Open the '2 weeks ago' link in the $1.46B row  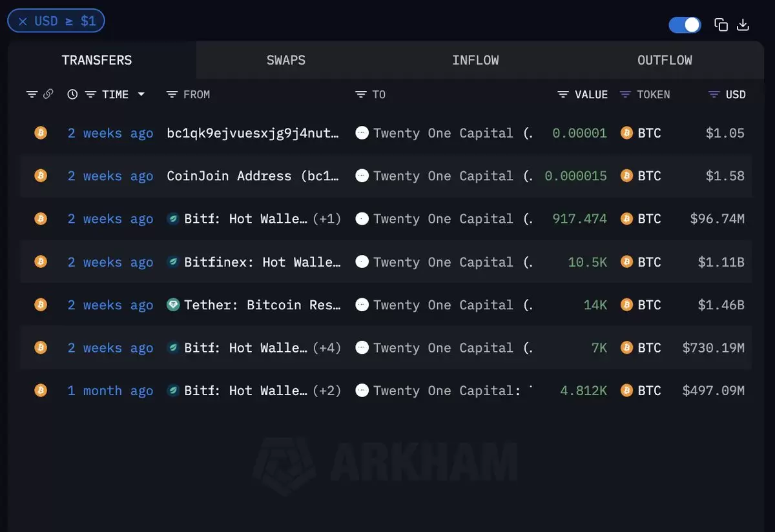[x=110, y=305]
